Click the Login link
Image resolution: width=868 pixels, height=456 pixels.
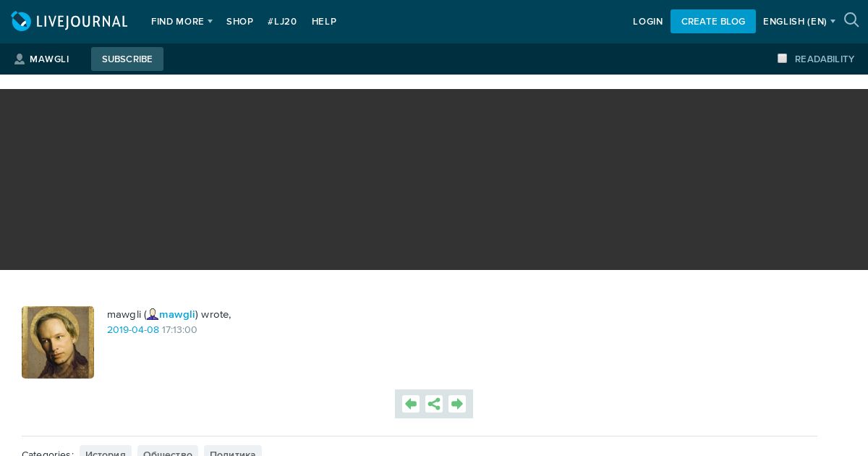(x=648, y=22)
